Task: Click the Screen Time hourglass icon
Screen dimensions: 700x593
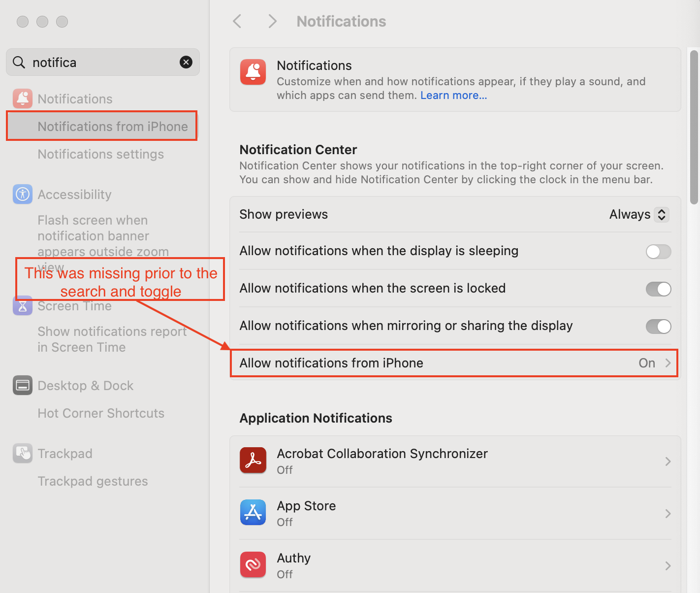Action: pyautogui.click(x=23, y=306)
